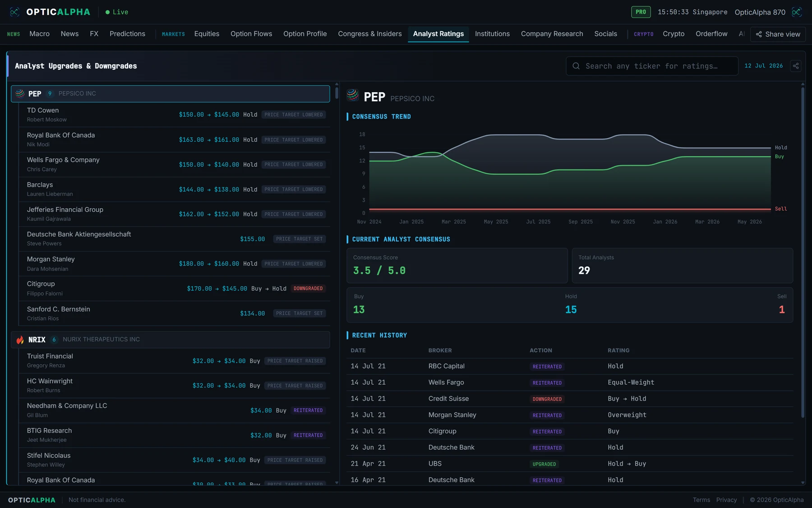Click the PepsiCo logo in ticker list header

(20, 93)
